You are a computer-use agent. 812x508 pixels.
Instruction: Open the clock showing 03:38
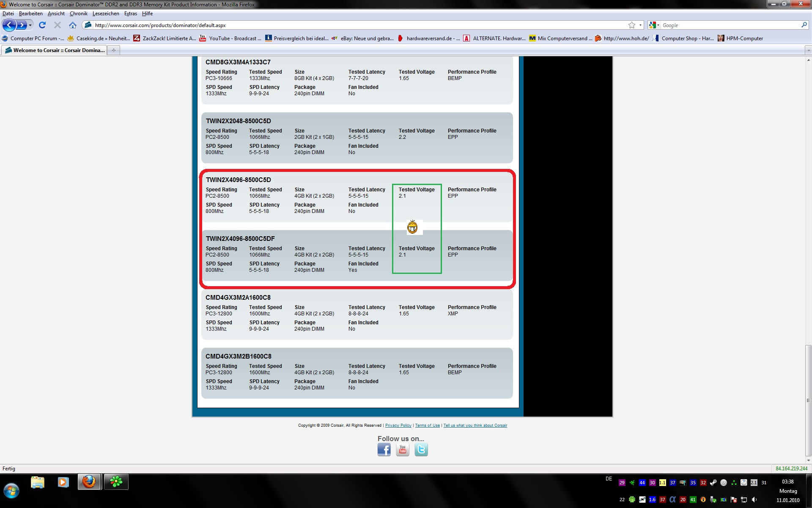(788, 482)
